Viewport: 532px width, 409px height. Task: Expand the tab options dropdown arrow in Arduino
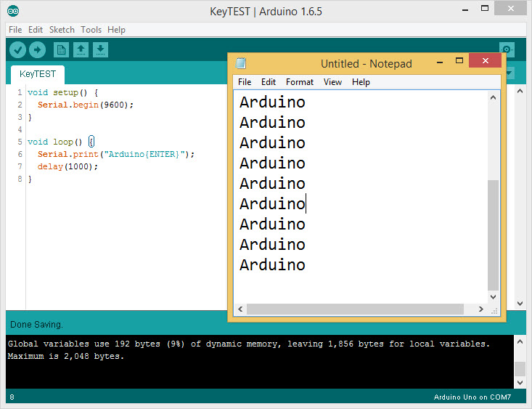(510, 73)
